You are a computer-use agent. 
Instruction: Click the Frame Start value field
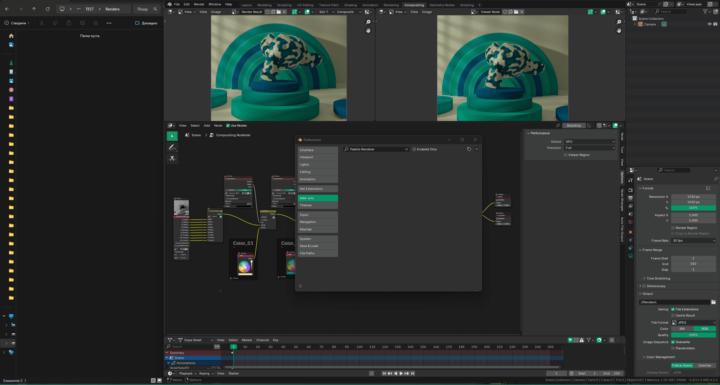tap(693, 259)
